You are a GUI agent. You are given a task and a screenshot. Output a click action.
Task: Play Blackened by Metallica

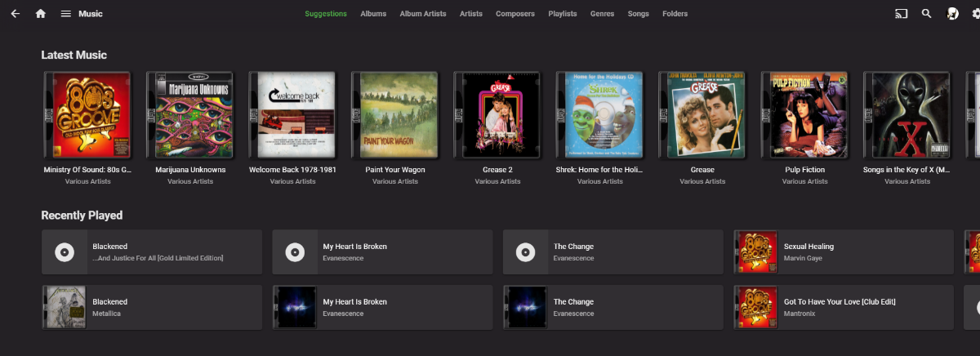(x=152, y=307)
